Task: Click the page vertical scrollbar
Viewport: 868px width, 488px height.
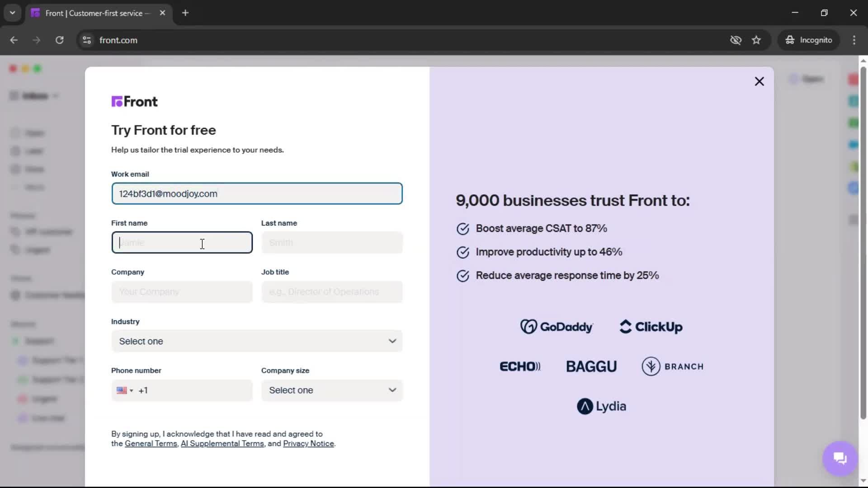Action: 863,244
